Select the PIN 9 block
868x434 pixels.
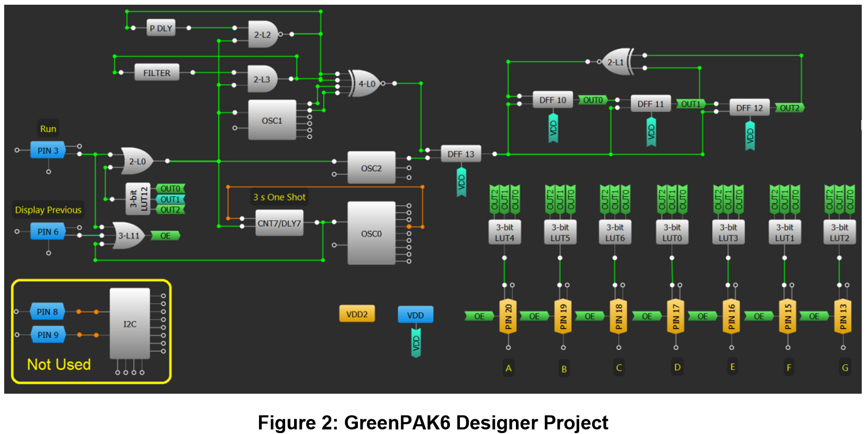[48, 335]
